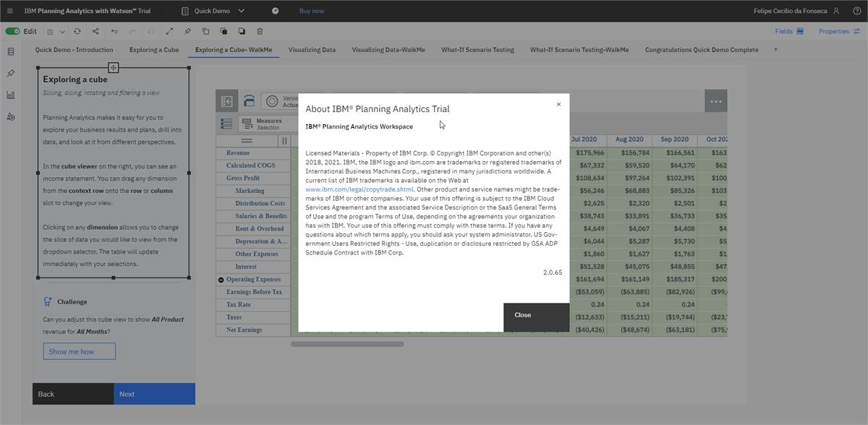Select the Net Earnings row header
Screen dimensions: 868x425
point(253,330)
